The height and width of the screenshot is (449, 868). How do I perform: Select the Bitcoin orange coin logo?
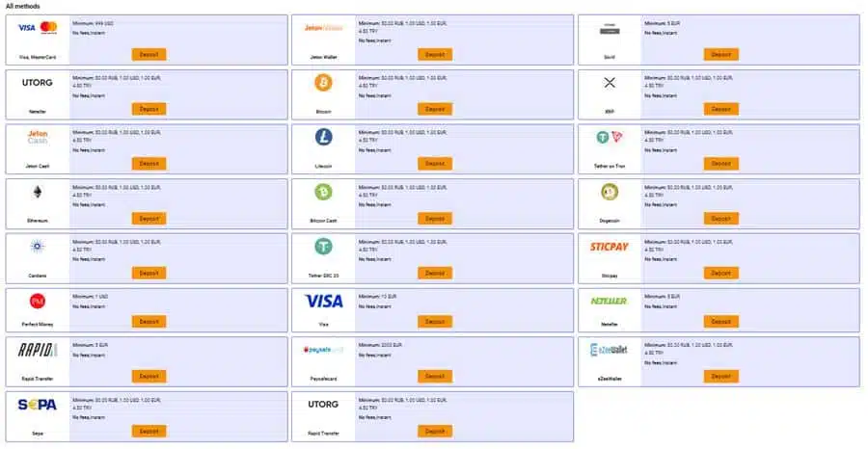click(323, 83)
